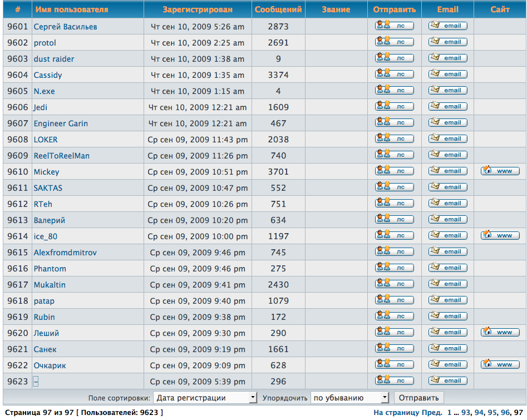Send ЛС to Cassidy
Image resolution: width=527 pixels, height=420 pixels.
[x=394, y=74]
